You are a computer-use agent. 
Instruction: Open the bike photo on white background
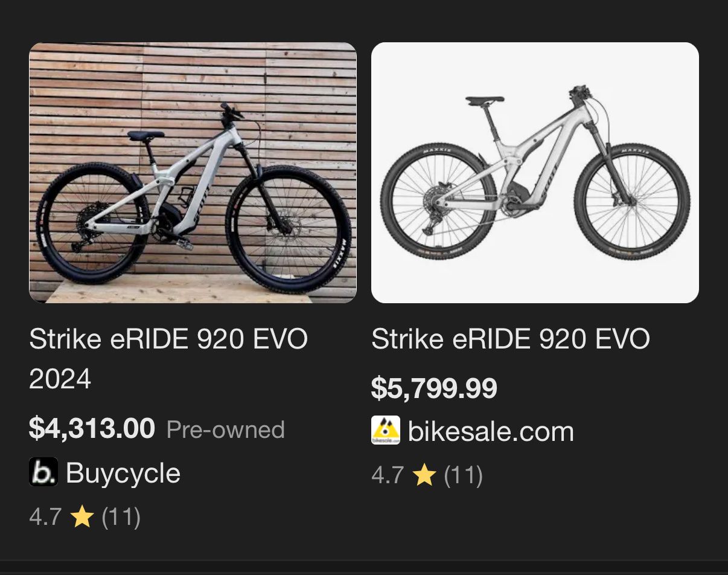click(x=535, y=173)
